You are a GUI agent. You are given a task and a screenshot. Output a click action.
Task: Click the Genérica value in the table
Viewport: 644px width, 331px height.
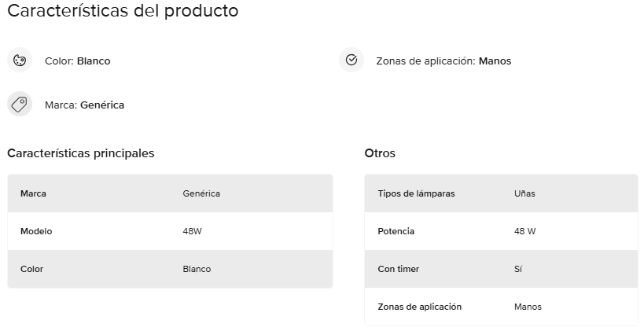point(201,193)
